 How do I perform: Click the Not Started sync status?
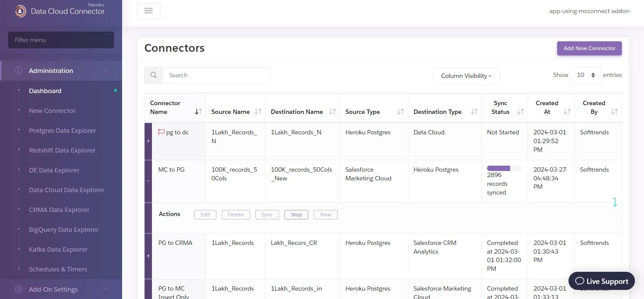tap(503, 132)
